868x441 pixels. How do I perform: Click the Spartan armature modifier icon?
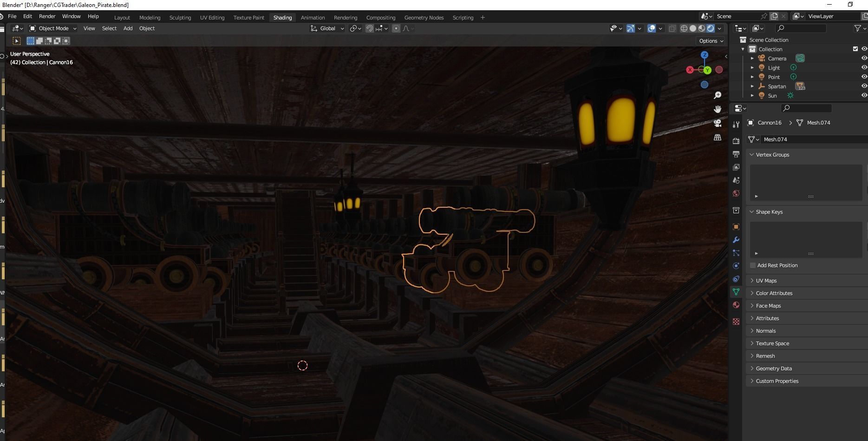click(x=800, y=86)
